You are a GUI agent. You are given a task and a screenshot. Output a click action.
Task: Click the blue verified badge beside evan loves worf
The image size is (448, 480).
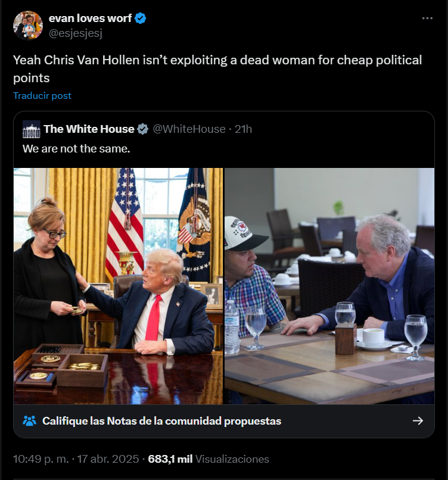click(140, 18)
